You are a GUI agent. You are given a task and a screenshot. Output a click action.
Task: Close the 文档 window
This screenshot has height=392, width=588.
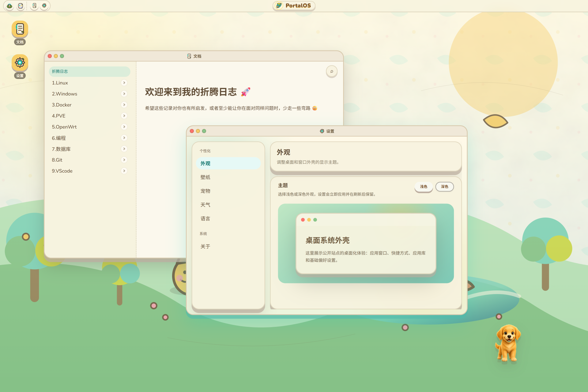[50, 56]
